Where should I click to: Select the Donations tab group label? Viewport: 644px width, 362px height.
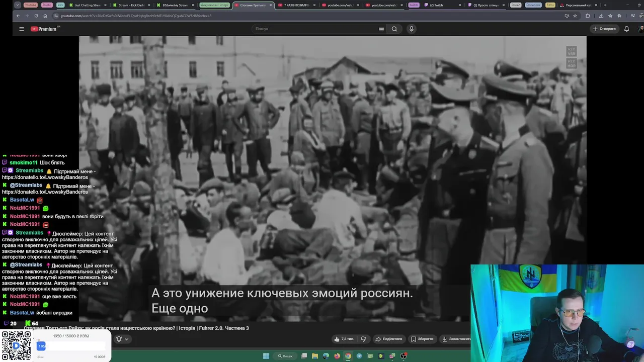pos(533,5)
